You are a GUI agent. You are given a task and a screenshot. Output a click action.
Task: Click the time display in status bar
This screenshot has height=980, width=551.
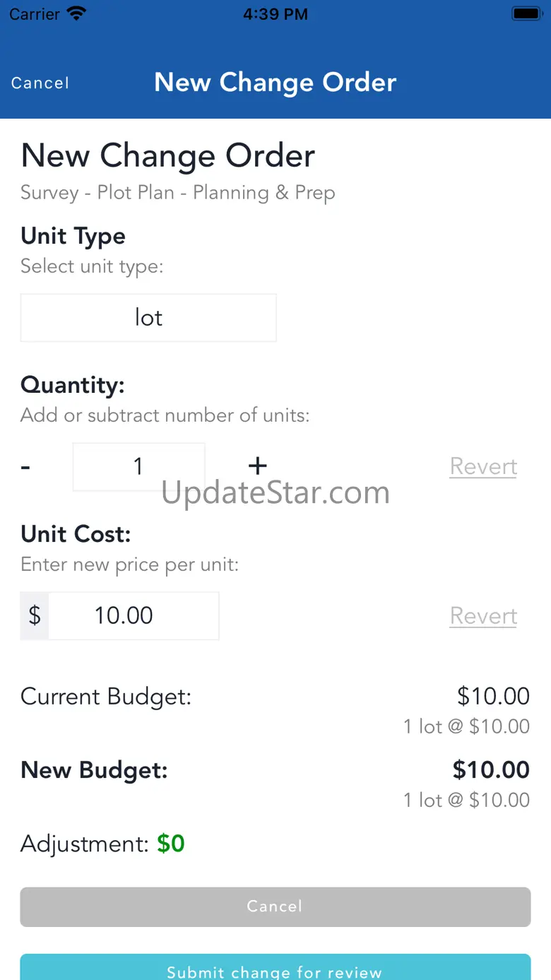click(x=275, y=14)
